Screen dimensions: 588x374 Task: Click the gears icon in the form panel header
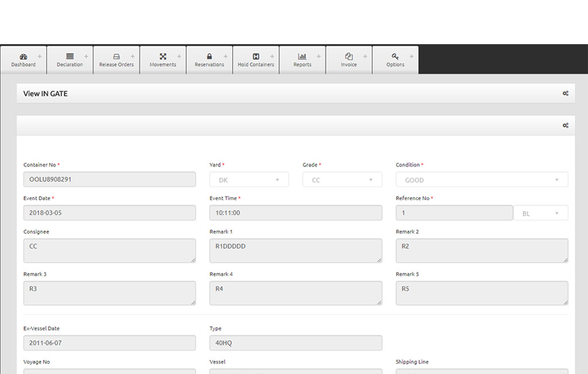click(x=565, y=125)
